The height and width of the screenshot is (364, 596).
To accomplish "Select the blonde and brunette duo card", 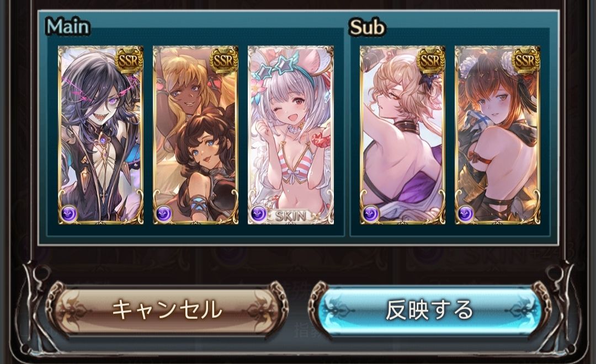I will point(196,135).
